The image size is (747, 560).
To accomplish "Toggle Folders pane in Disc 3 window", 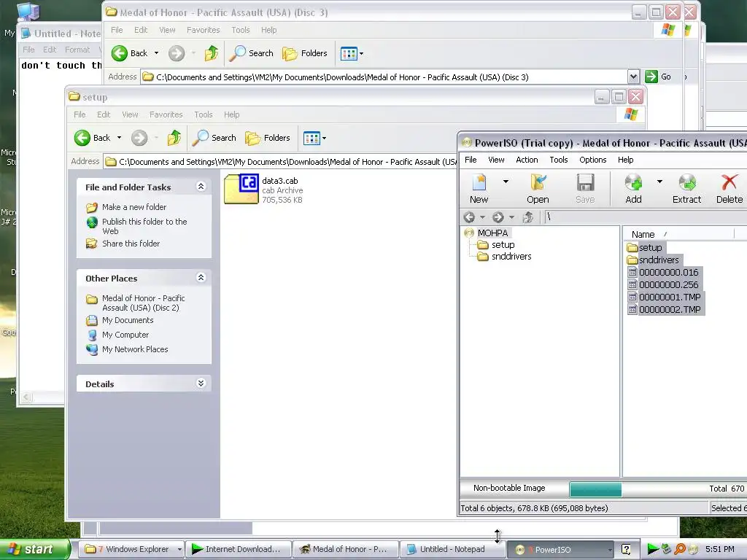I will pos(305,52).
